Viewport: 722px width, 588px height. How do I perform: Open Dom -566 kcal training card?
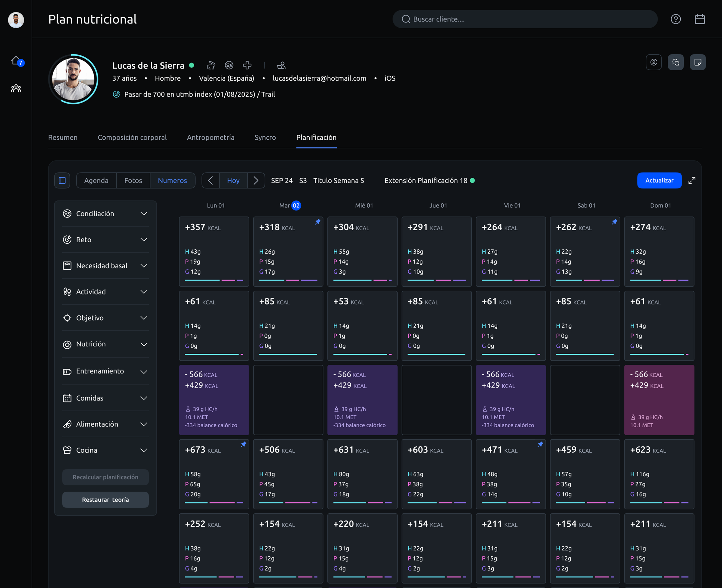pos(659,400)
